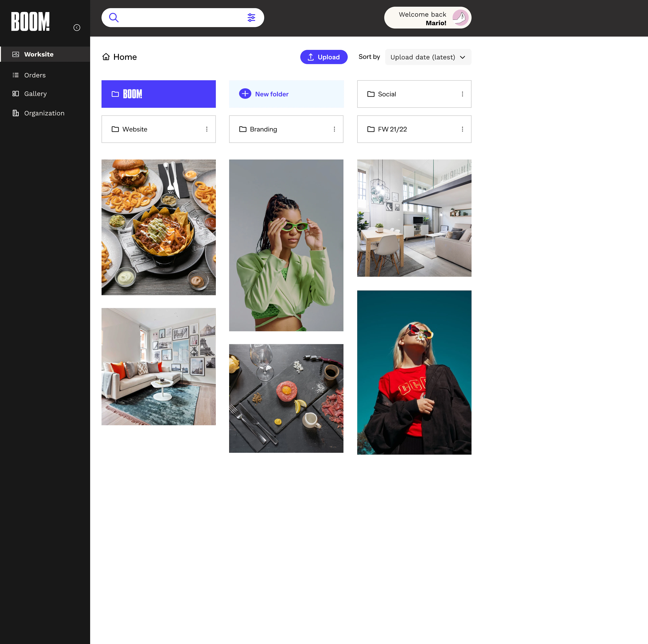Expand the Upload date sort dropdown

(x=428, y=57)
